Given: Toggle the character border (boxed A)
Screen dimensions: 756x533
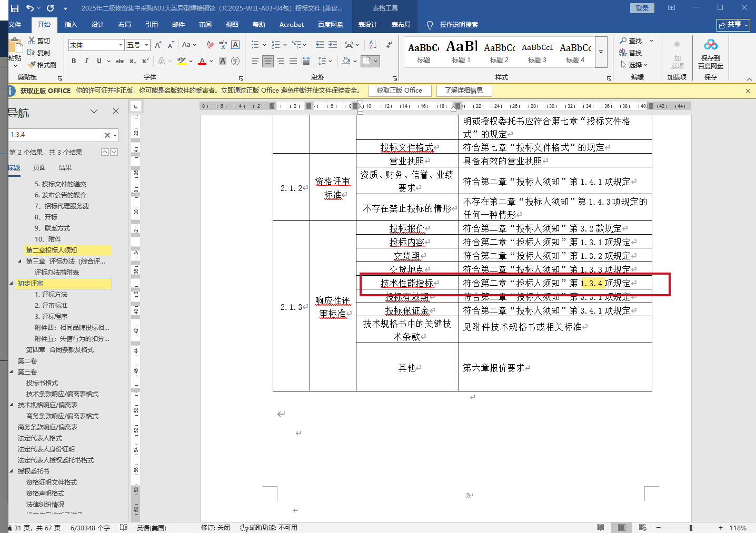Looking at the screenshot, I should coord(235,45).
